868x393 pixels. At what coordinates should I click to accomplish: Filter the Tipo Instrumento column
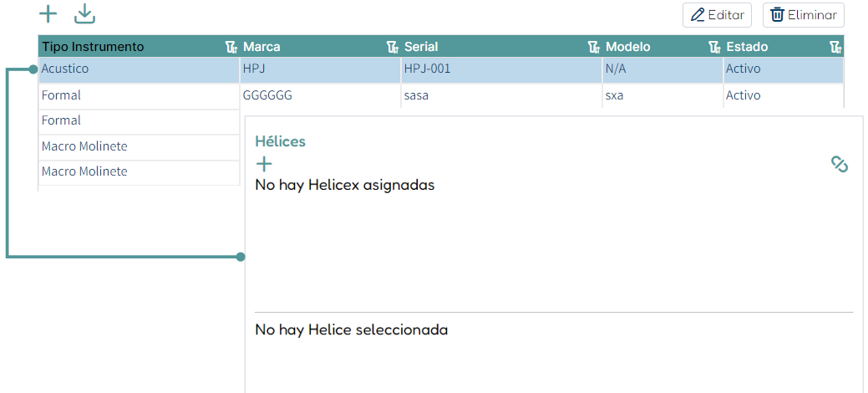[231, 47]
